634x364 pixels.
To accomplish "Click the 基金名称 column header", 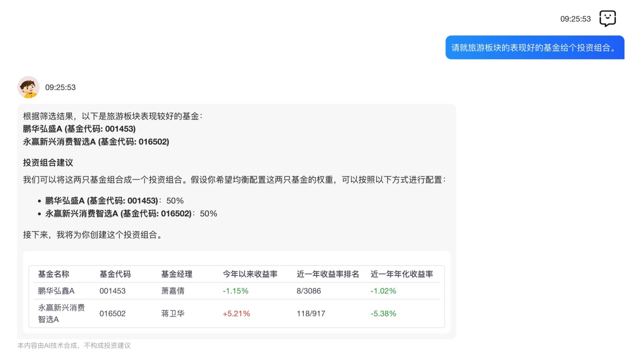I will click(54, 274).
